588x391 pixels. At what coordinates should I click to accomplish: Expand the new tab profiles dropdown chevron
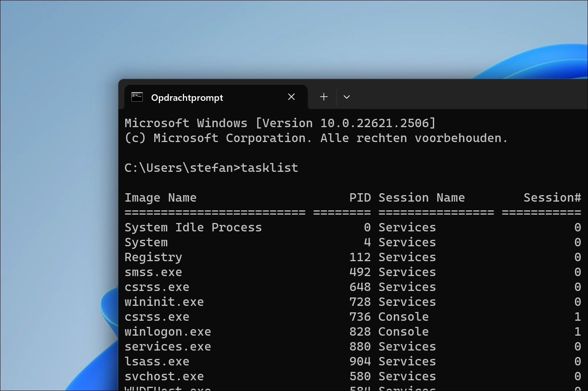tap(347, 97)
